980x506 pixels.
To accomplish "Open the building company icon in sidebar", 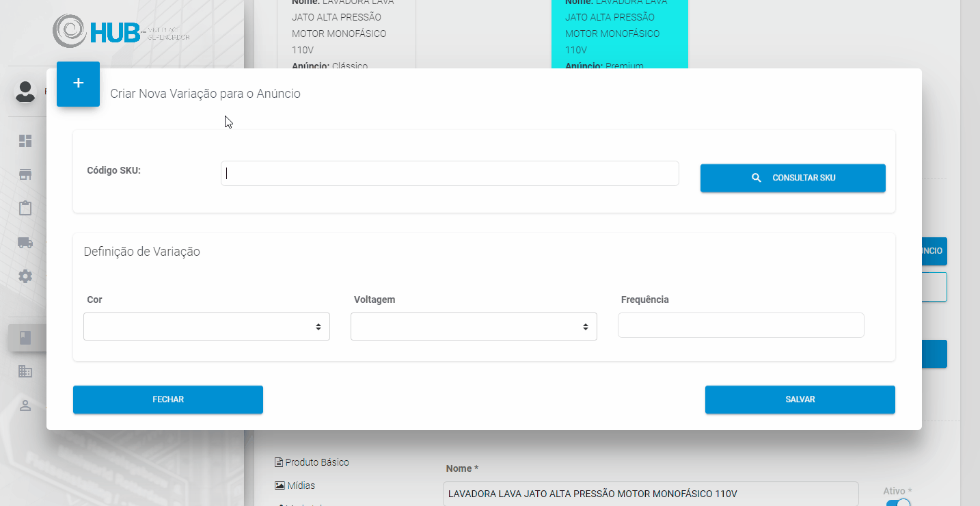I will pos(25,371).
